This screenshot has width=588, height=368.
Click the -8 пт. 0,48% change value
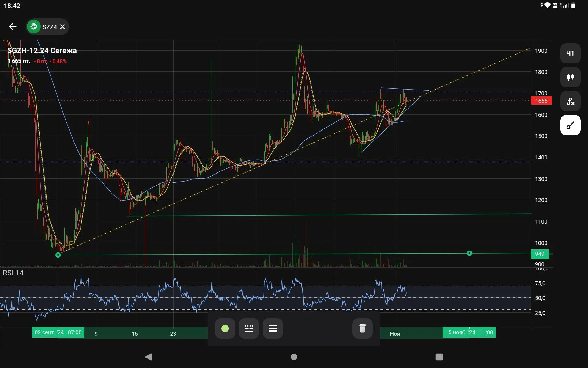tap(50, 61)
